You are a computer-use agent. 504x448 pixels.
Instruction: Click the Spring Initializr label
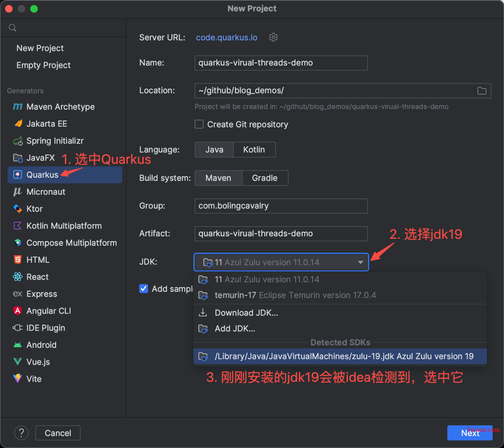pyautogui.click(x=55, y=141)
